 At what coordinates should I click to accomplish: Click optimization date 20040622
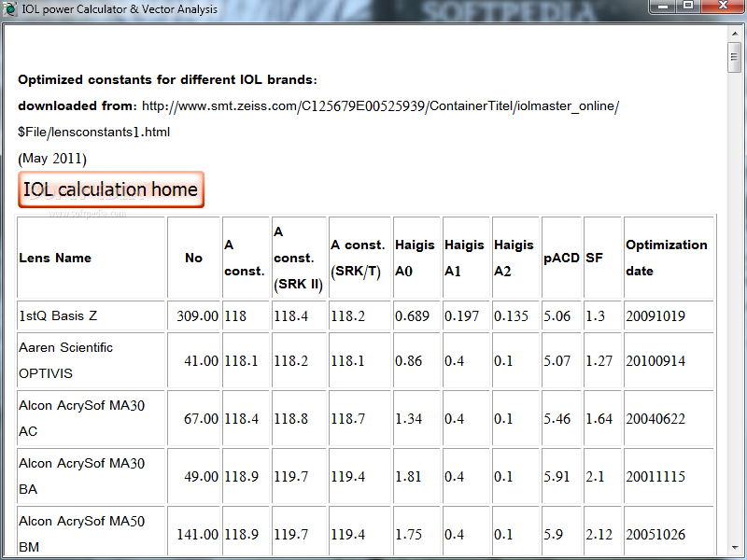(655, 418)
